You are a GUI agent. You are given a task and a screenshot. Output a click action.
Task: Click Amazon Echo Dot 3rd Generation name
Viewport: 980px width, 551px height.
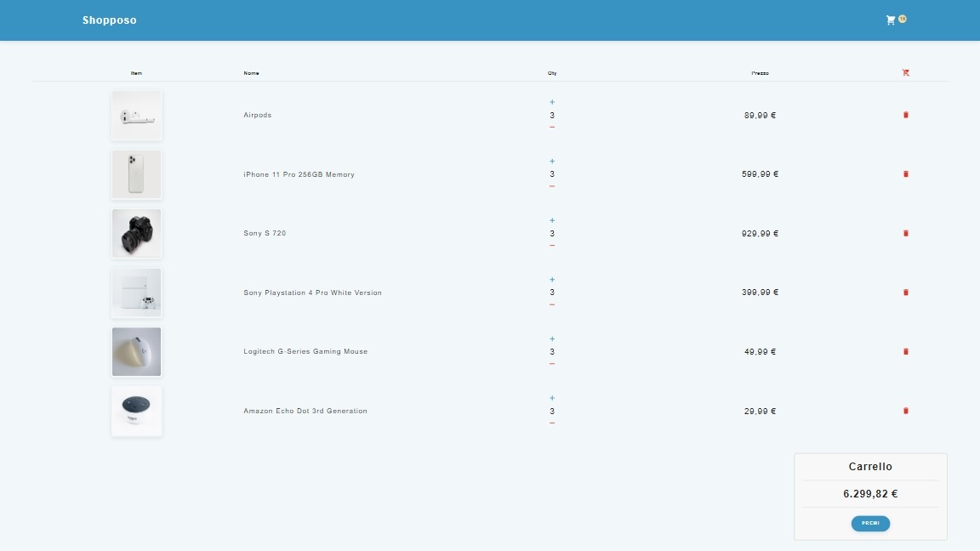(305, 411)
